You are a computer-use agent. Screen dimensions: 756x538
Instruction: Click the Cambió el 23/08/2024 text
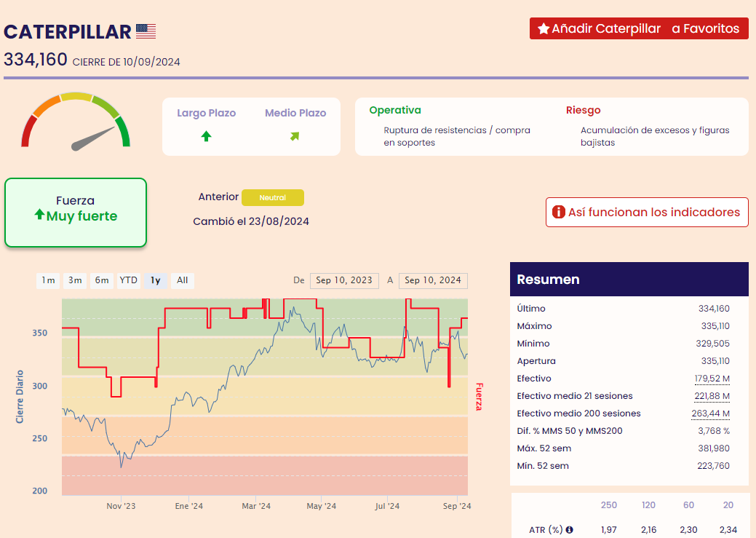(251, 221)
